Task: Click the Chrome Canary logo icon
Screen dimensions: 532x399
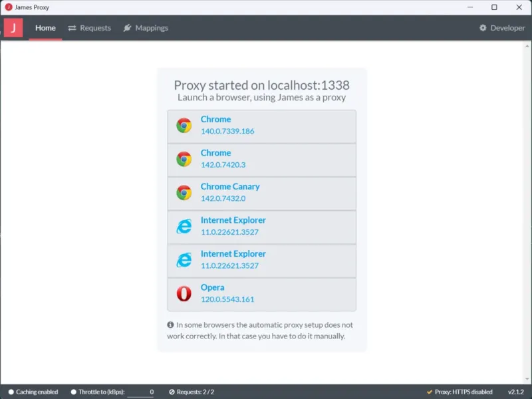Action: coord(184,193)
